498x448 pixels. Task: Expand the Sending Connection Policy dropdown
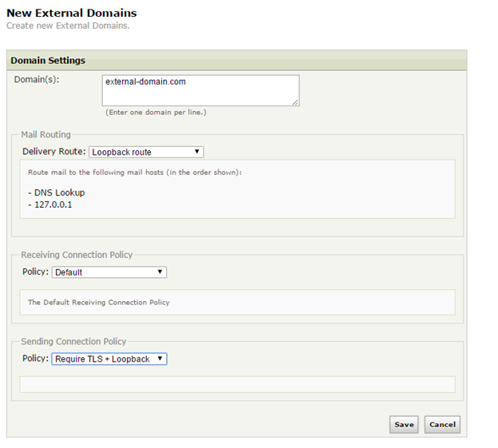tap(109, 359)
